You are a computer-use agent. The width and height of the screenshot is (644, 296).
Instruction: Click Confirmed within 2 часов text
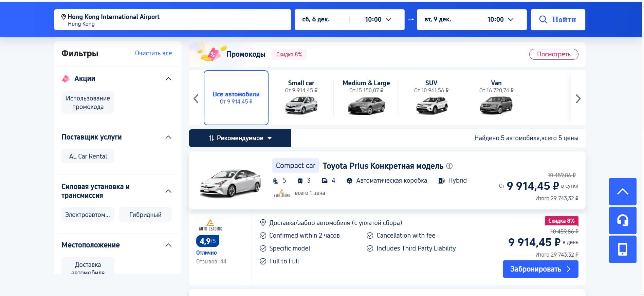[305, 236]
